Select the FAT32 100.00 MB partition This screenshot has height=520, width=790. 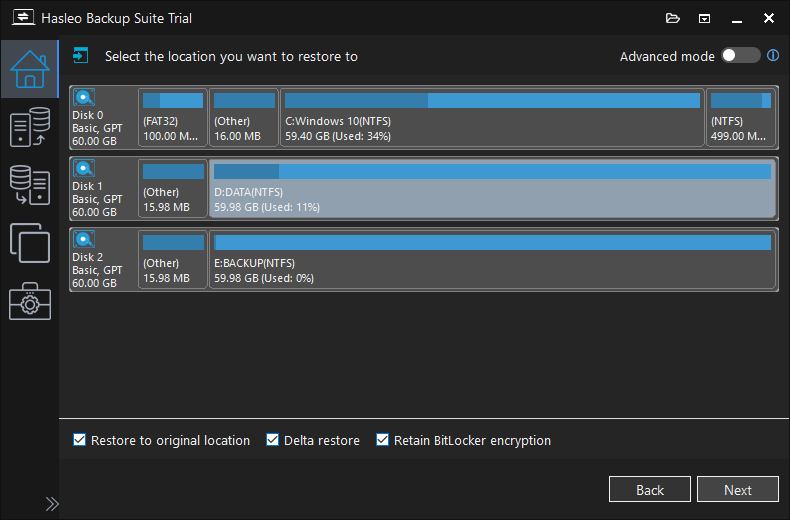point(173,117)
